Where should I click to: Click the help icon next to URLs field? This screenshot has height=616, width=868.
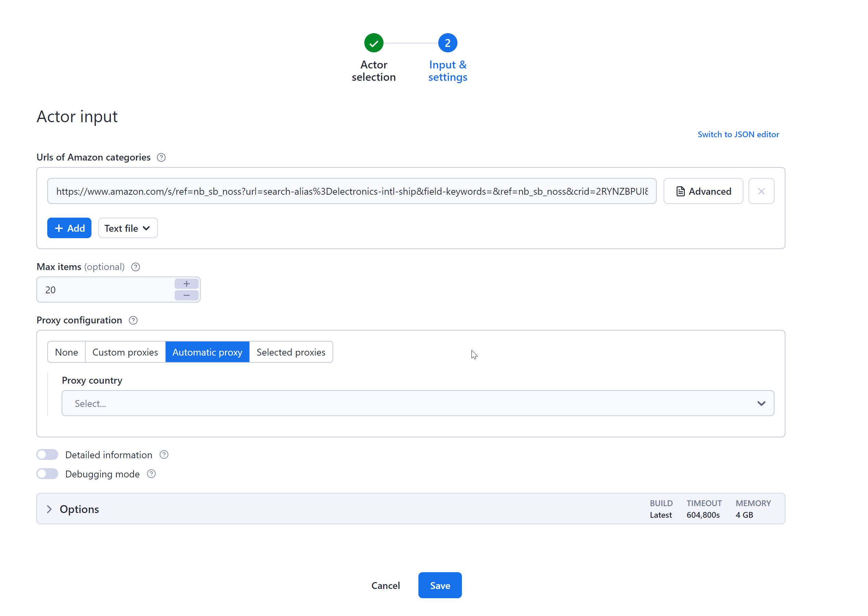point(161,157)
